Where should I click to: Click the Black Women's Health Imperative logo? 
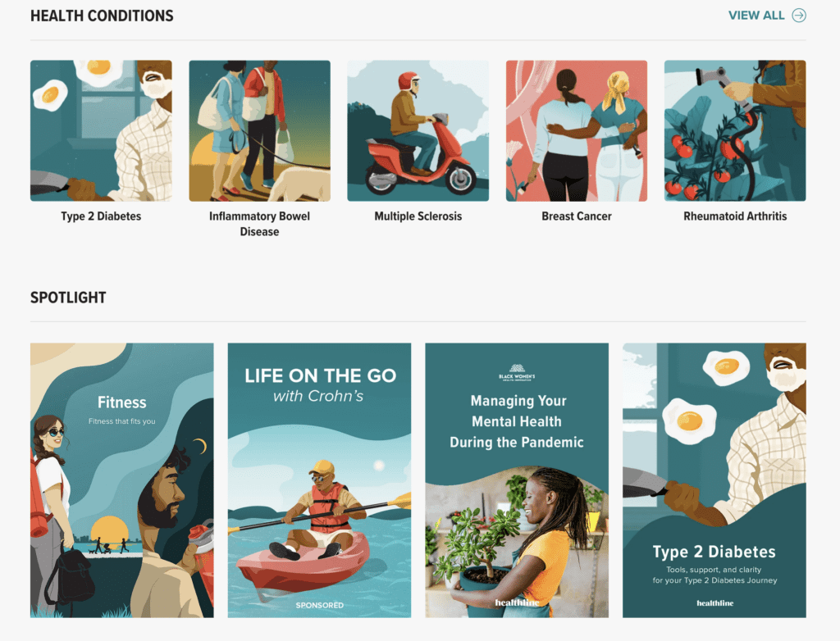[x=517, y=372]
